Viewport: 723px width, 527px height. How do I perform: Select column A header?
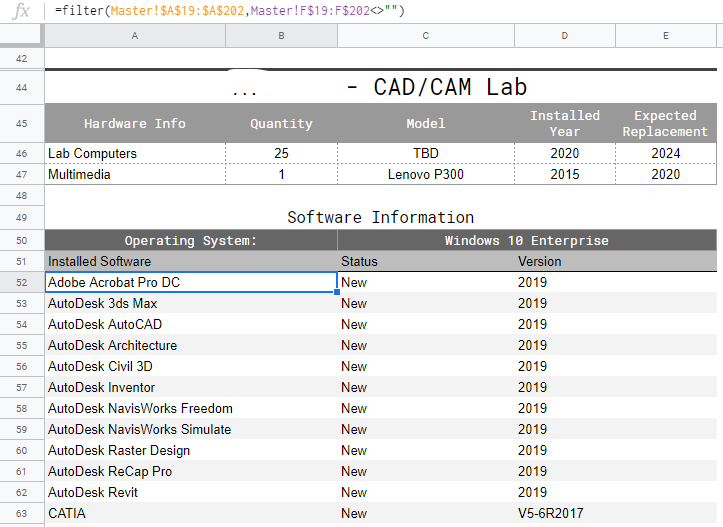pos(135,36)
